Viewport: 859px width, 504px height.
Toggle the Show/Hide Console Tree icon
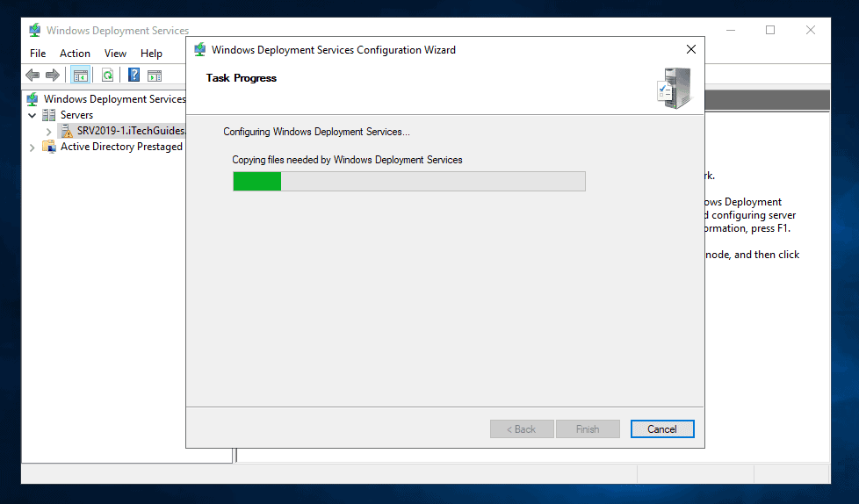point(80,76)
